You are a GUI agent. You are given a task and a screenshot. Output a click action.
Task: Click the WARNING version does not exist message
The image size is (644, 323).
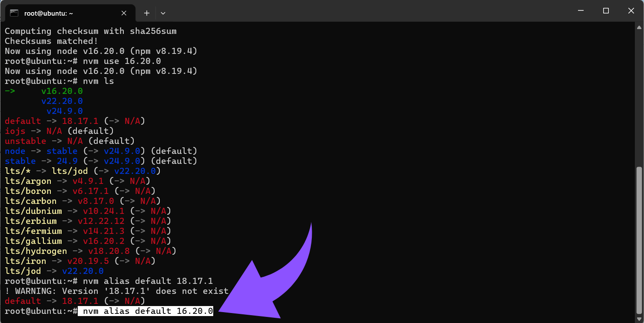116,291
